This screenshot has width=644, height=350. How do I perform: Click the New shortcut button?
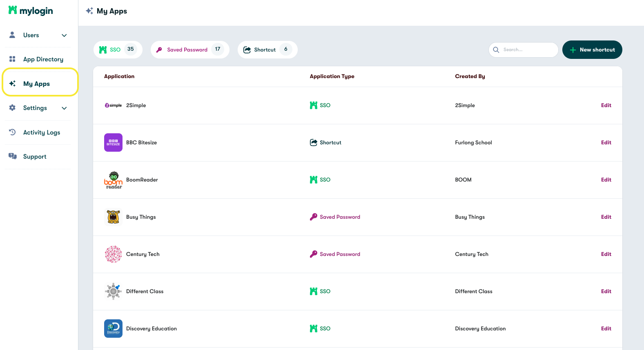tap(592, 49)
